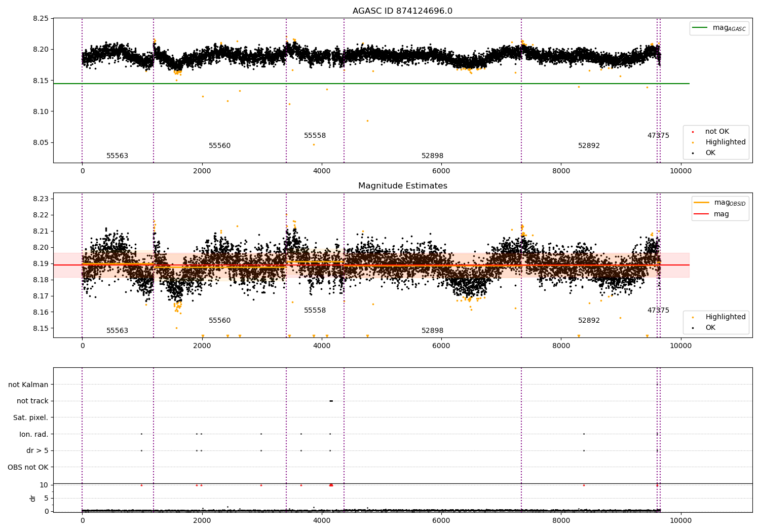Click the "not track" axis label
Viewport: 760px width, 532px height.
pyautogui.click(x=32, y=401)
